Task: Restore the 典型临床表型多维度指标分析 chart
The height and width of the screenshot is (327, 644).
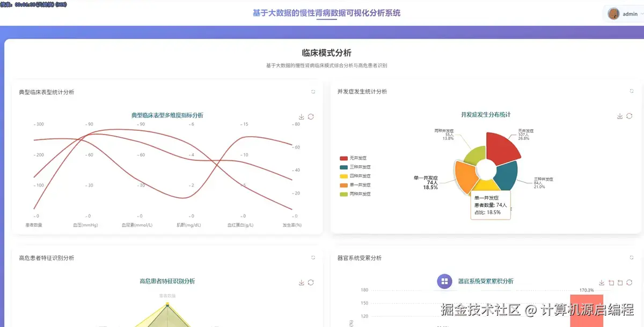Action: pos(311,117)
